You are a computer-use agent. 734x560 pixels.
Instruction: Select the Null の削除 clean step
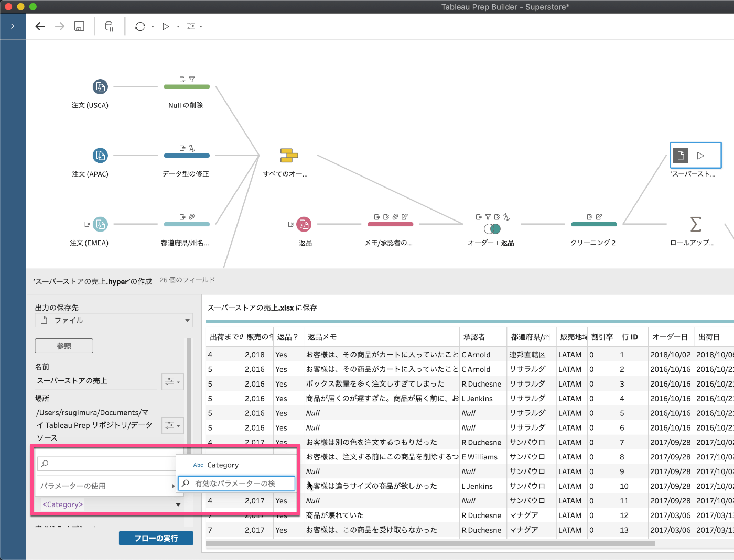(x=187, y=87)
